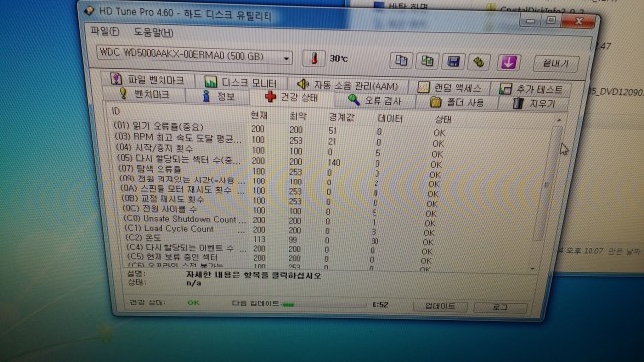Click the purple download arrow icon
The width and height of the screenshot is (644, 362).
click(x=509, y=62)
